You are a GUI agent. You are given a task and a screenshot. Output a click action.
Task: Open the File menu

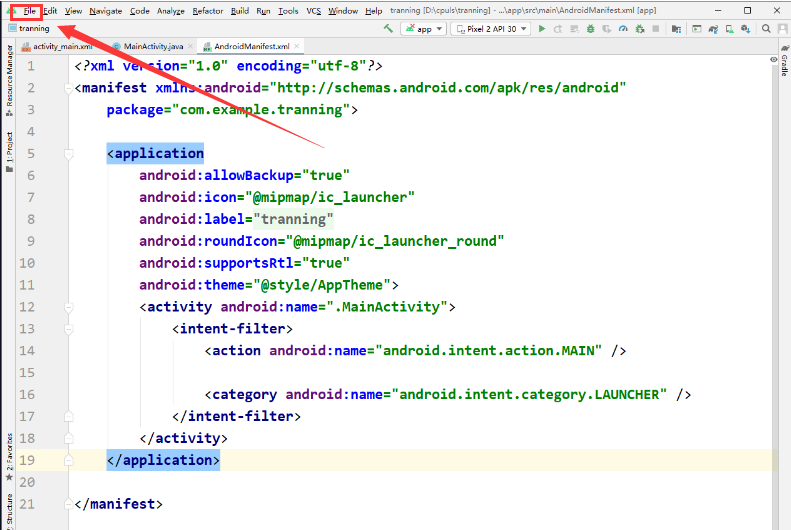(x=29, y=11)
